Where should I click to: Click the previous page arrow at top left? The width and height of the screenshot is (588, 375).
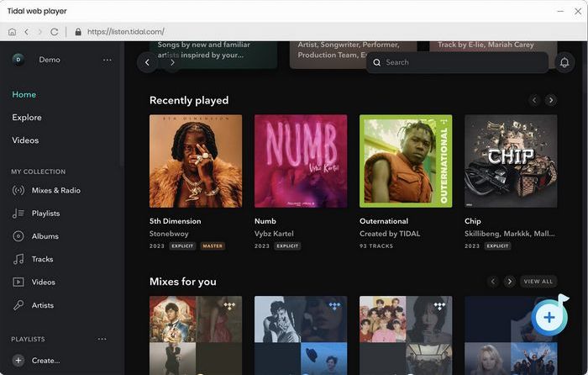coord(147,62)
